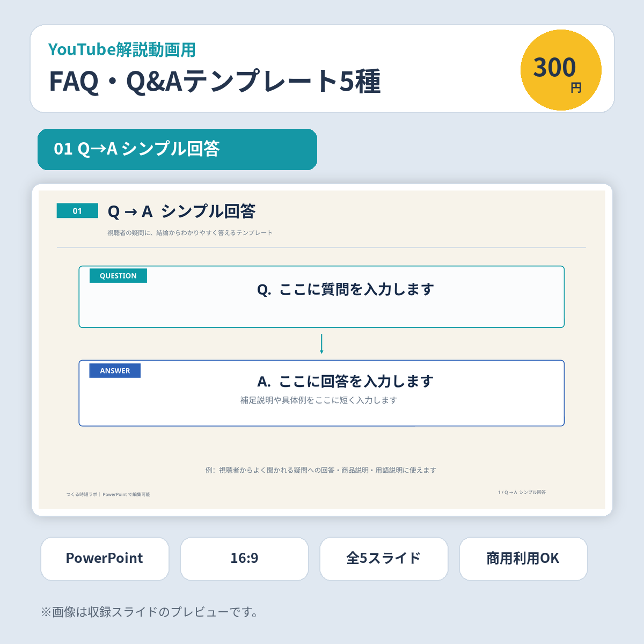Image resolution: width=644 pixels, height=644 pixels.
Task: Click the QUESTION label tag
Action: tap(118, 276)
